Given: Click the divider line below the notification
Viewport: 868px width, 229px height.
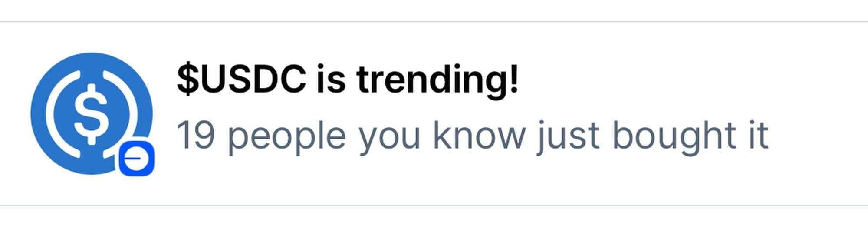Looking at the screenshot, I should coord(434,206).
